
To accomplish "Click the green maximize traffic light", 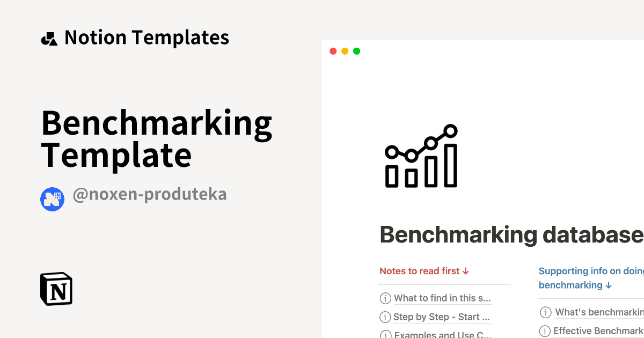I will pos(356,50).
